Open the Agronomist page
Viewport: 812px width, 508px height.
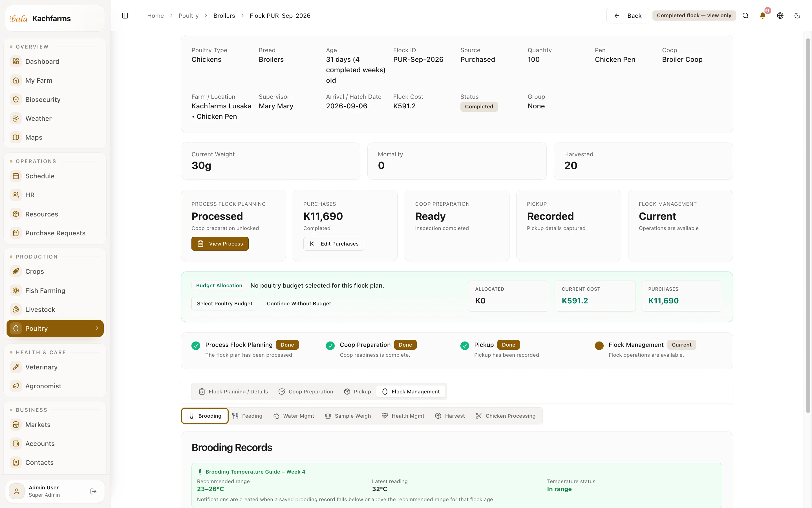[55, 386]
